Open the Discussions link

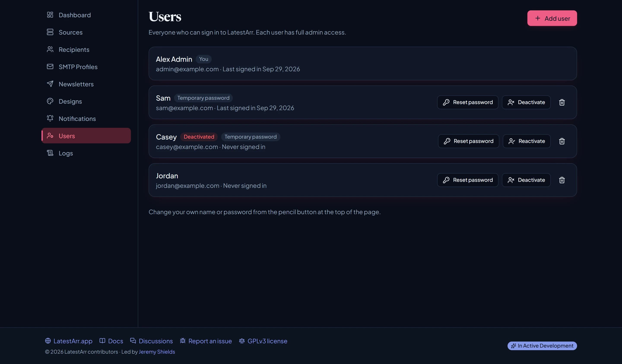click(151, 341)
